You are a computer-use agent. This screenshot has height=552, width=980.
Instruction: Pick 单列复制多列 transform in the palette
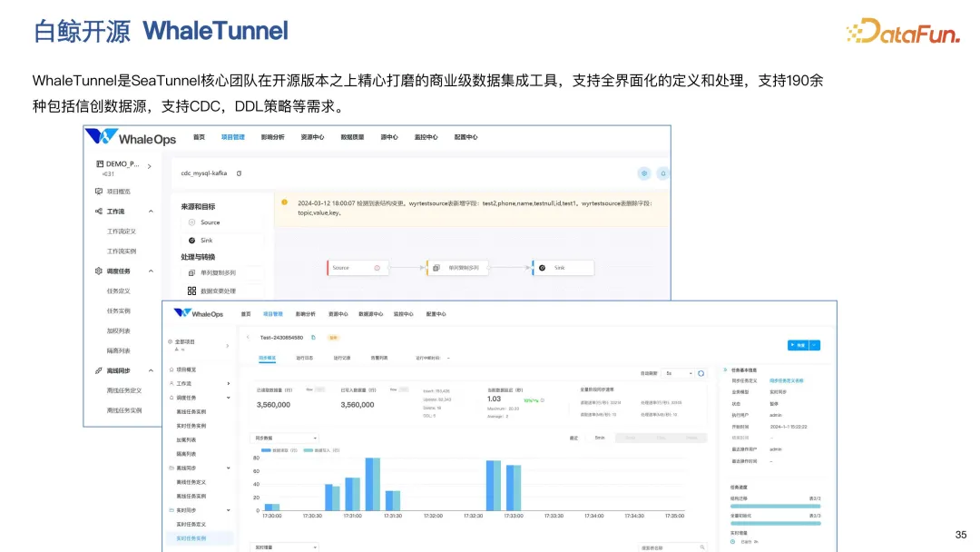coord(222,273)
